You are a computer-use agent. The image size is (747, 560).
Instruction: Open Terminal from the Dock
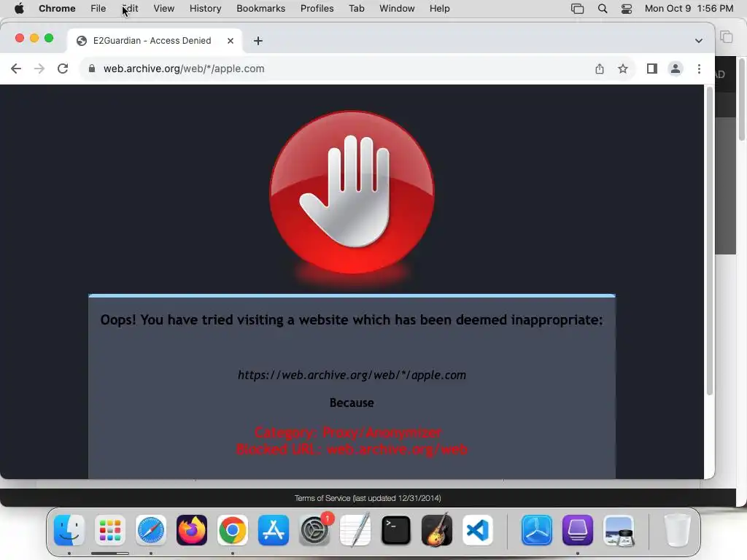pyautogui.click(x=396, y=530)
